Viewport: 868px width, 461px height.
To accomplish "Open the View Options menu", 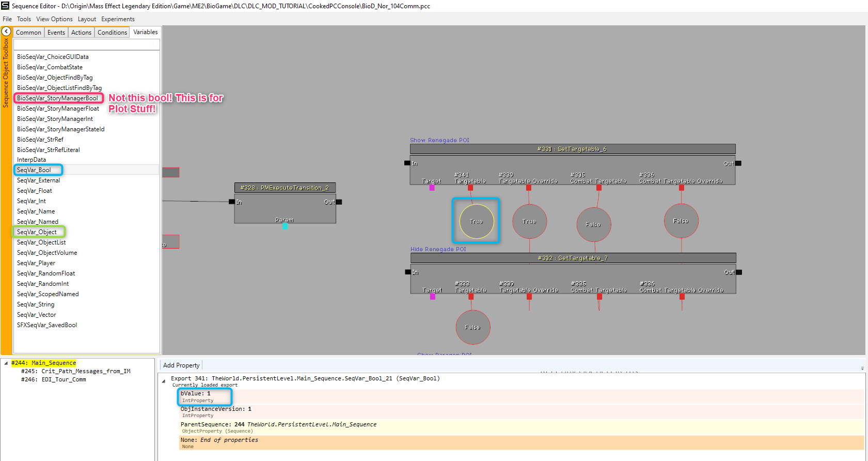I will [x=54, y=19].
